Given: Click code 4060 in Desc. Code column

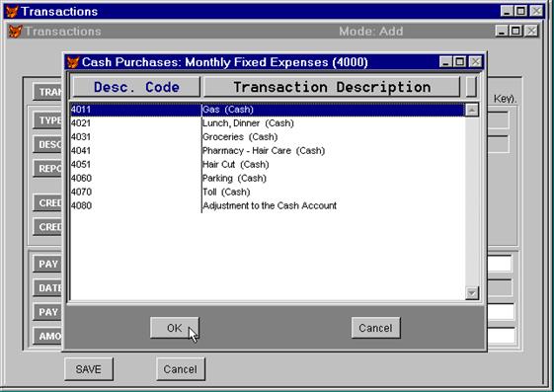Looking at the screenshot, I should (81, 179).
